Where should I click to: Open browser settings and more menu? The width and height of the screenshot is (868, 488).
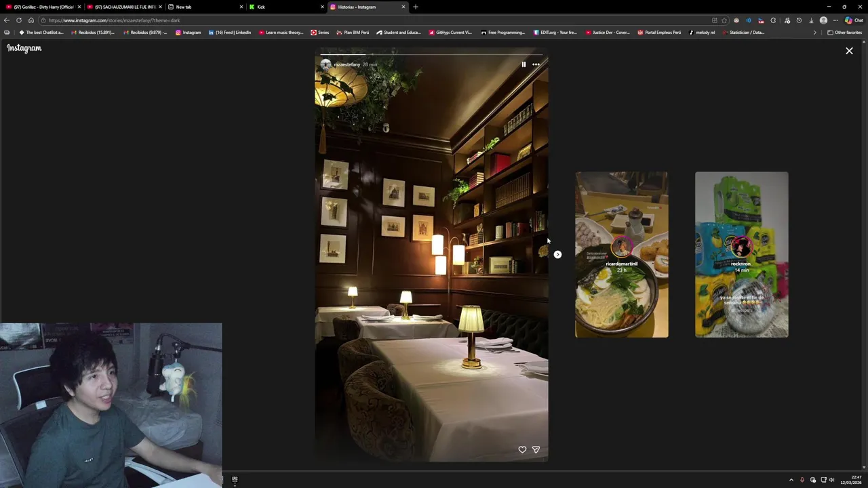[835, 20]
